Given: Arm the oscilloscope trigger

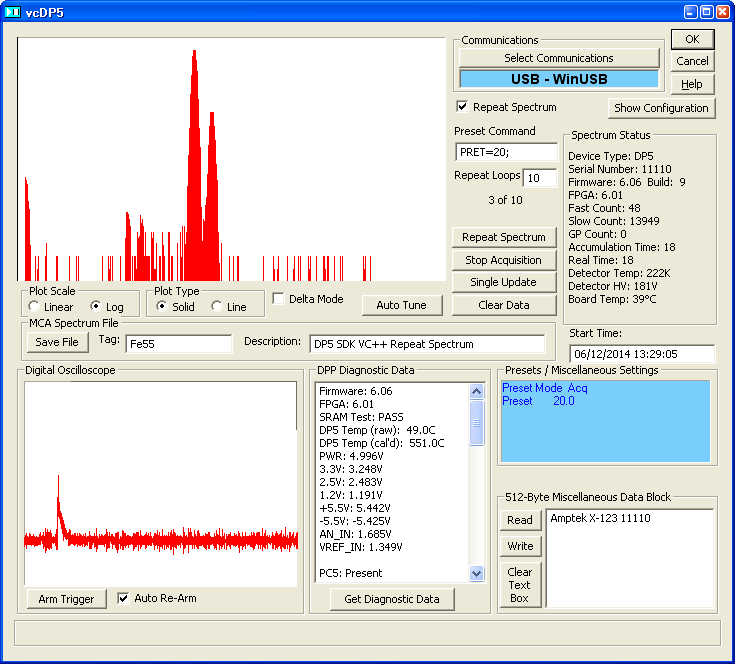Looking at the screenshot, I should coord(67,599).
